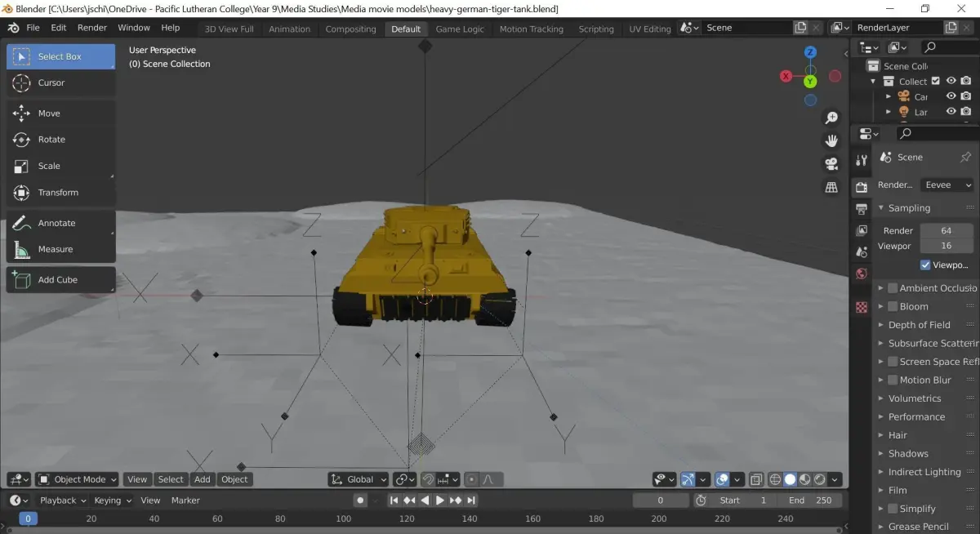
Task: Select the Select Box tool
Action: 61,56
